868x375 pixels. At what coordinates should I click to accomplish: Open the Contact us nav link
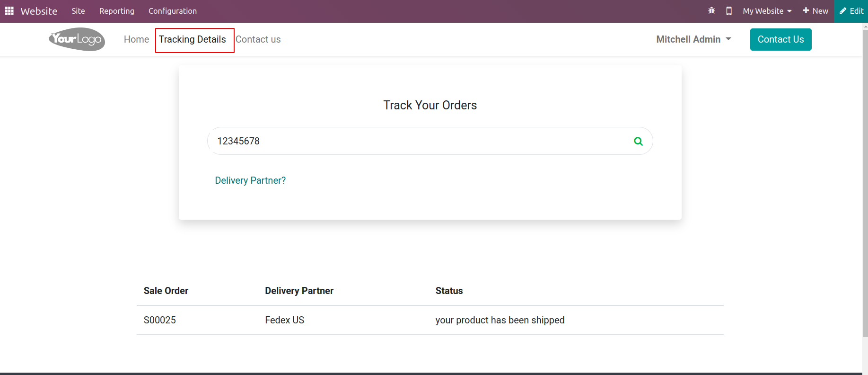pos(258,39)
